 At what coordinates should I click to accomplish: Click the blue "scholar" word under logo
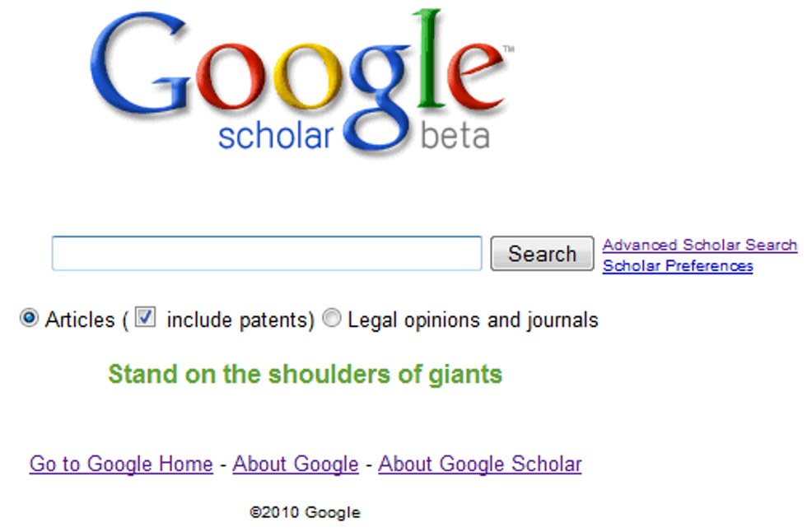coord(275,136)
